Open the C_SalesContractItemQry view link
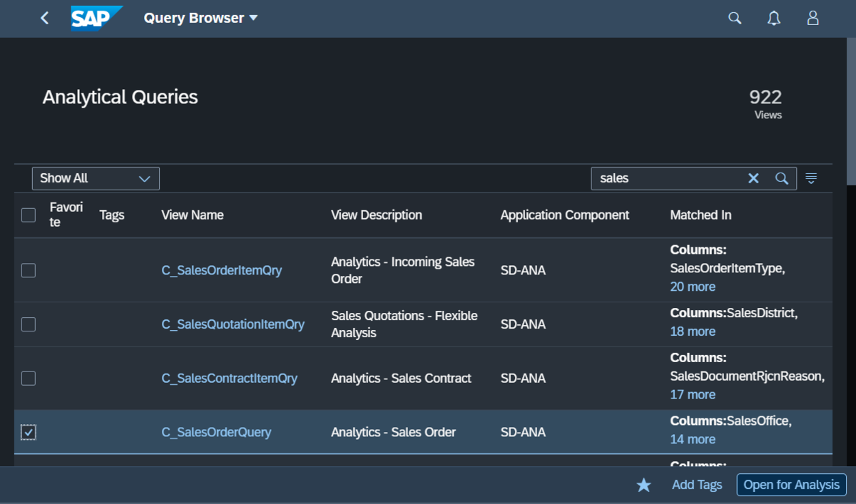 [230, 378]
